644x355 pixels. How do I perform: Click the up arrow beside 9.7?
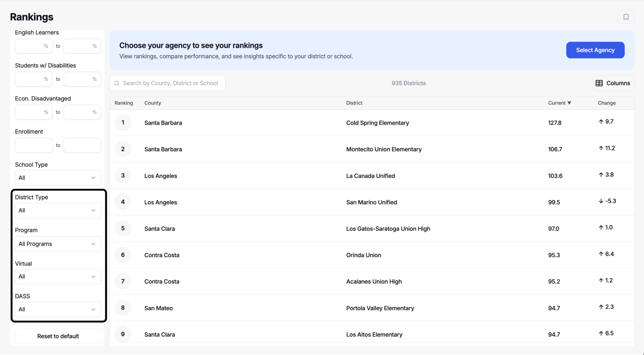[601, 122]
